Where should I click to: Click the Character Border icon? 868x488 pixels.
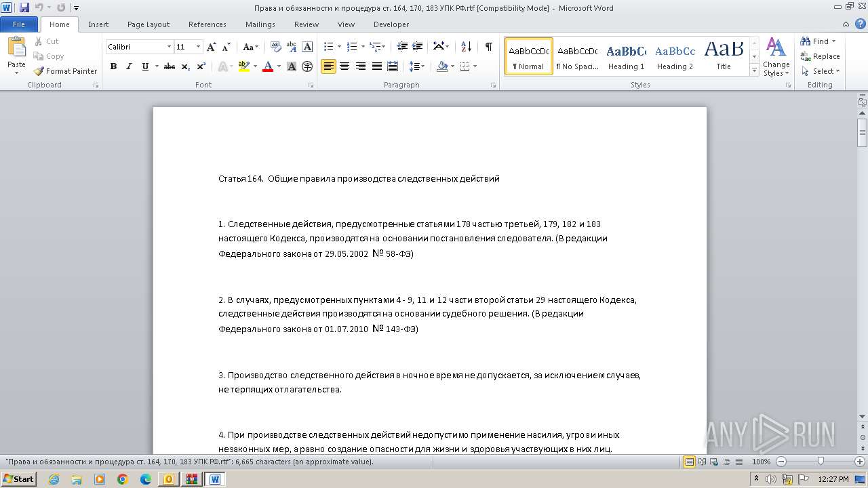(307, 47)
